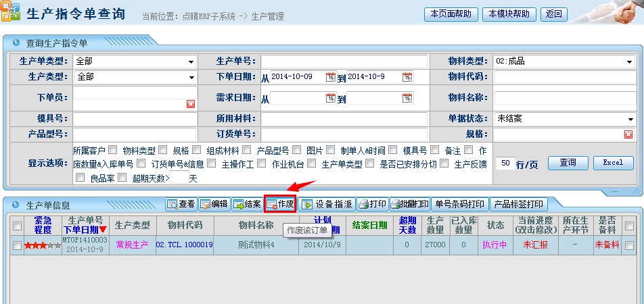Click the 作废 (void order) button
Screen dimensions: 644x304
280,204
